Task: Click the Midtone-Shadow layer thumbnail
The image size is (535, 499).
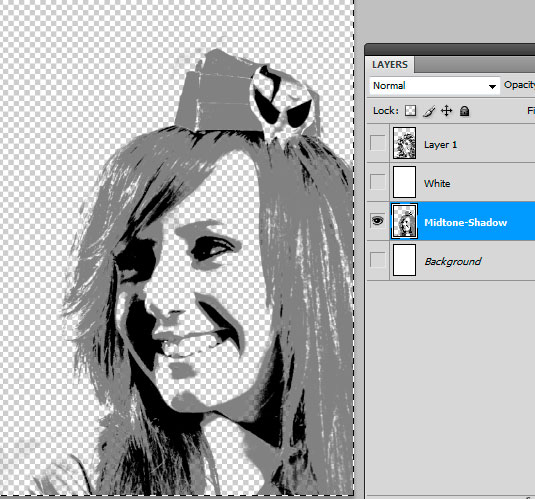Action: click(404, 221)
